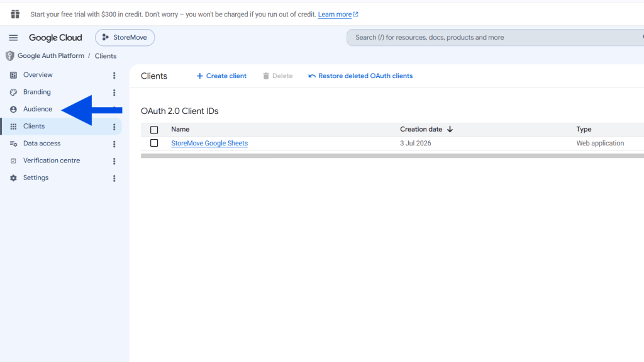Click the Verification centre checkbox icon

click(x=14, y=161)
